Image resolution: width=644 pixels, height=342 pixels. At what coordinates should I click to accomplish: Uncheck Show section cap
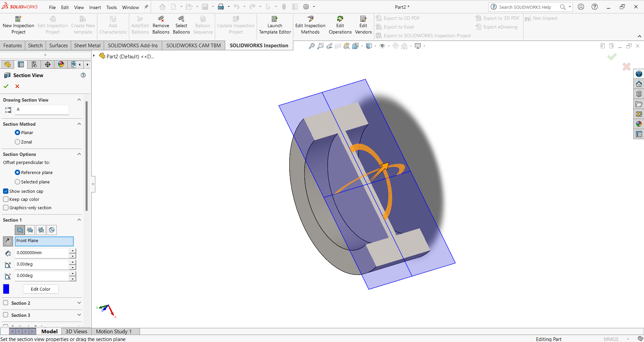click(x=6, y=191)
